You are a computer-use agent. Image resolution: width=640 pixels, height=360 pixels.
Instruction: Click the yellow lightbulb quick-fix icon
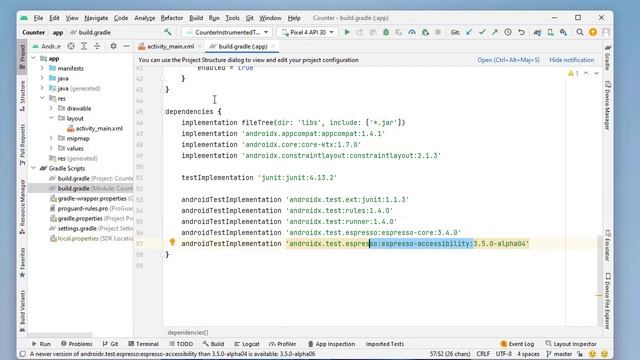pyautogui.click(x=172, y=242)
